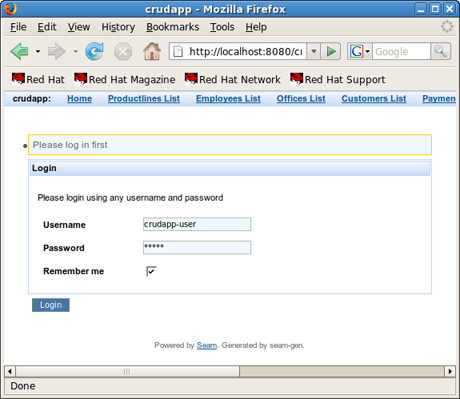Open the Home page house icon

tap(152, 51)
